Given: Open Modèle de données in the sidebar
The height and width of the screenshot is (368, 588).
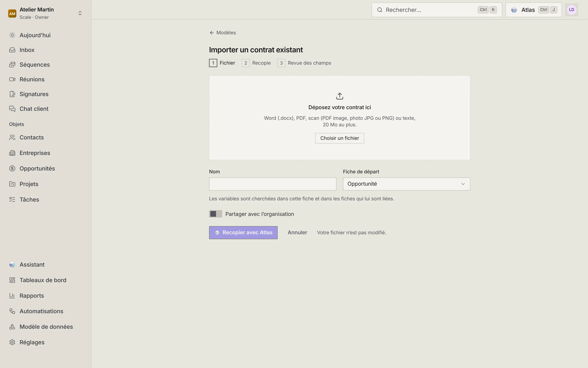Looking at the screenshot, I should point(46,327).
